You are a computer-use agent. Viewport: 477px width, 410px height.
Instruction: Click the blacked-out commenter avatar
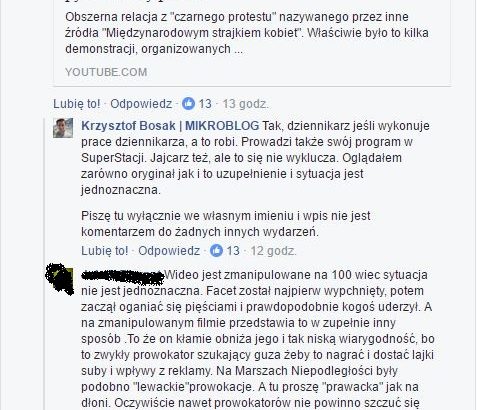(61, 279)
